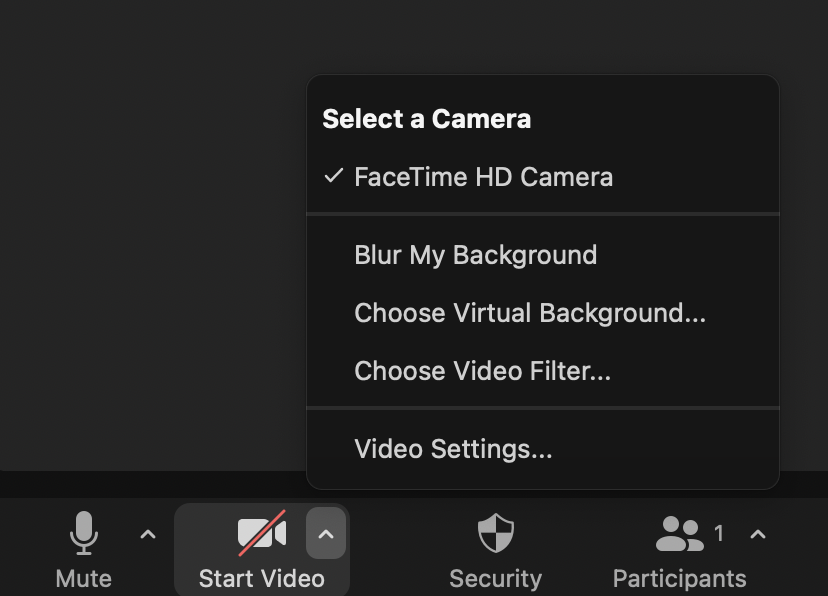Click the Participants text label
Viewport: 828px width, 596px height.
coord(679,578)
